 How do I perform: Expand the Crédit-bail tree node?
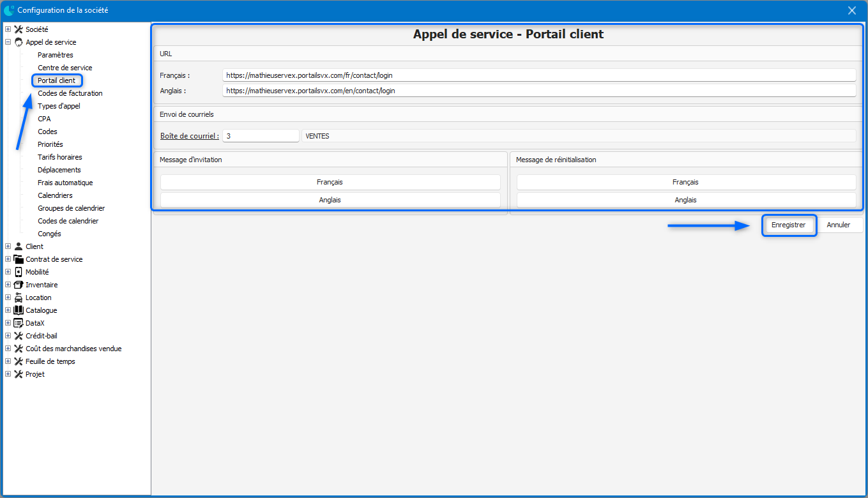[8, 336]
